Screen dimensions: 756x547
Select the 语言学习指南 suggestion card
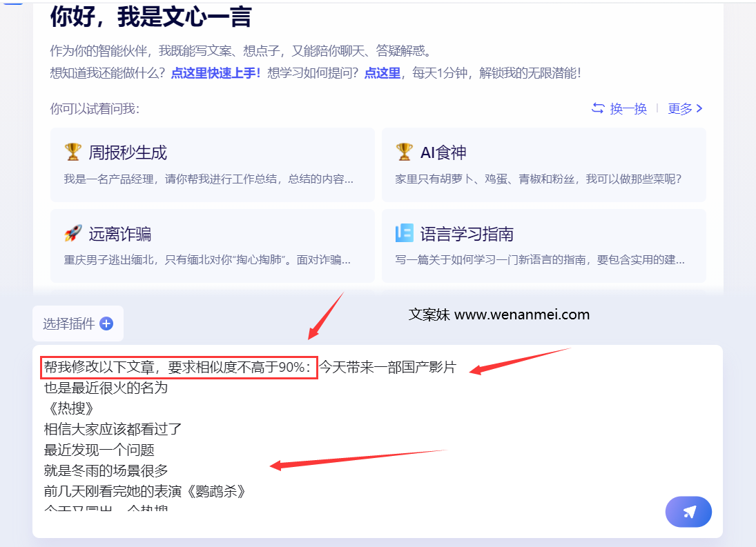click(544, 246)
